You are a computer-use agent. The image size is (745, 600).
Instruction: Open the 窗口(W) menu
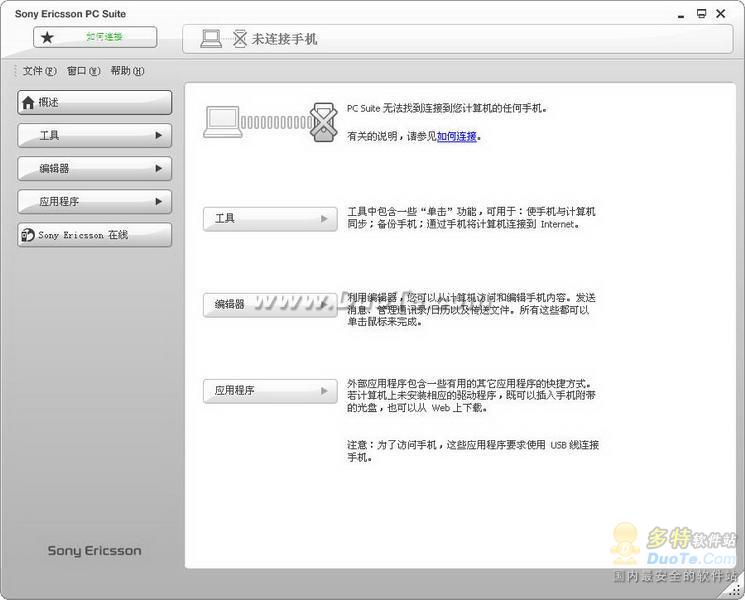point(83,71)
